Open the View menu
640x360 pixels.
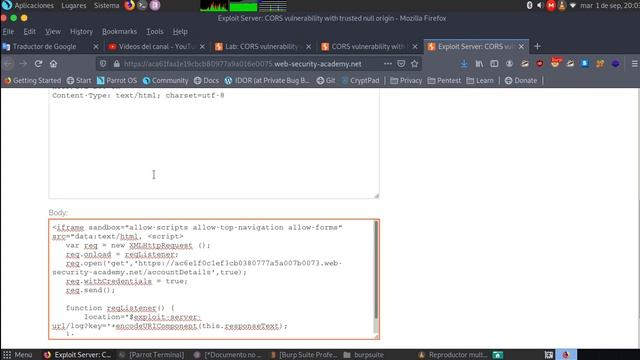tap(53, 31)
